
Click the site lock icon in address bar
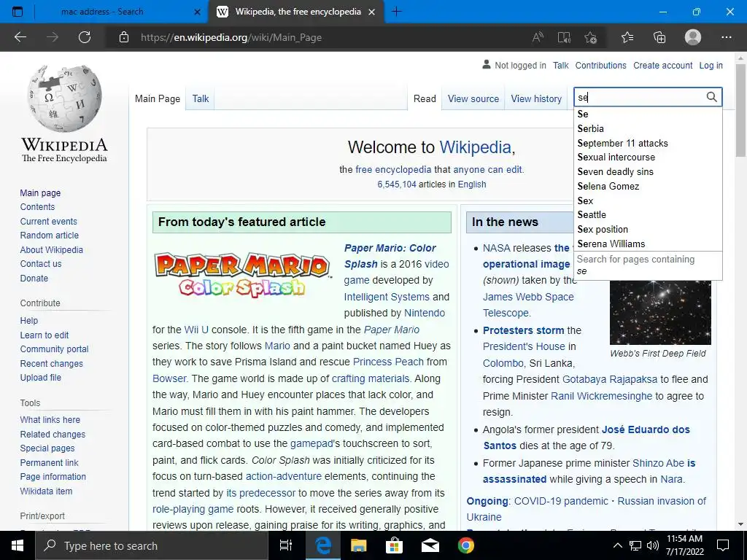124,37
